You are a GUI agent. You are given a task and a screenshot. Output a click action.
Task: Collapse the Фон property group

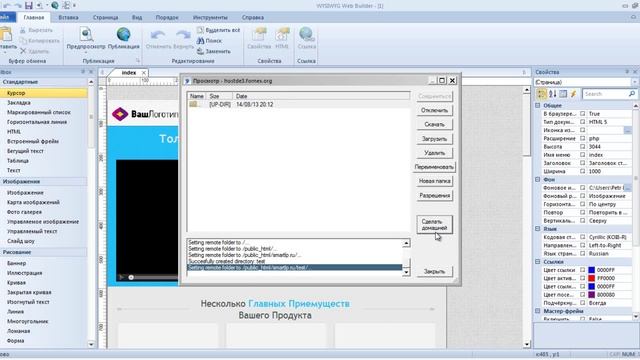tap(538, 180)
